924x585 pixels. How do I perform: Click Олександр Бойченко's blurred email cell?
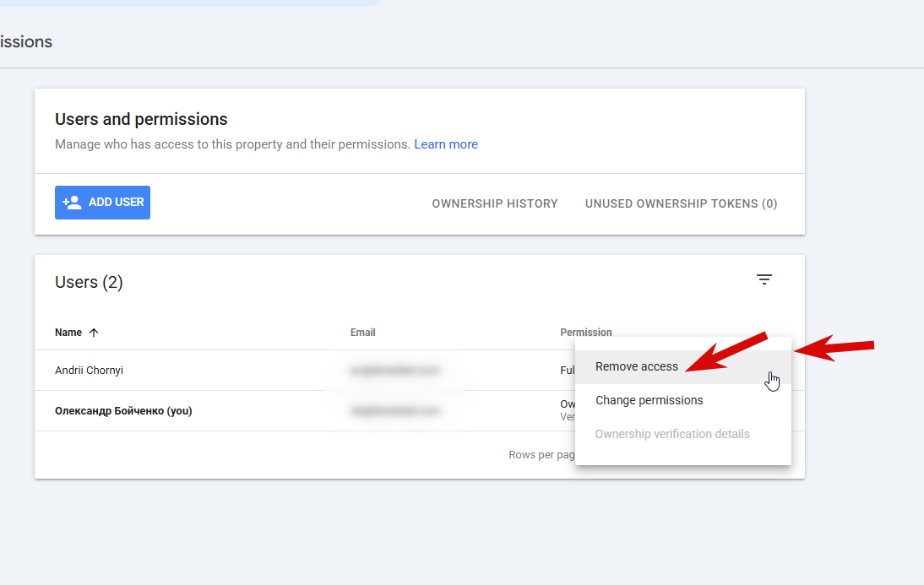[394, 411]
